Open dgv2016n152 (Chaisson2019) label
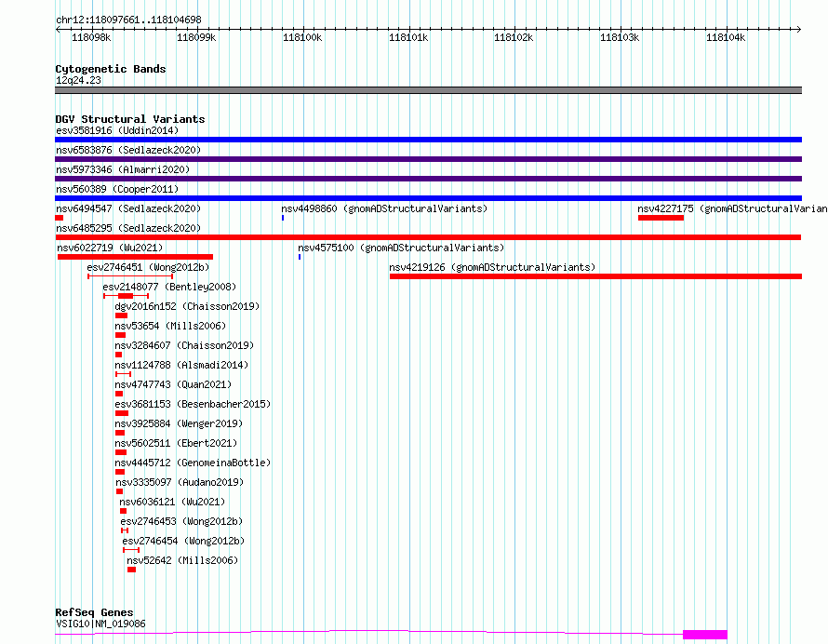The width and height of the screenshot is (828, 644). [x=187, y=306]
